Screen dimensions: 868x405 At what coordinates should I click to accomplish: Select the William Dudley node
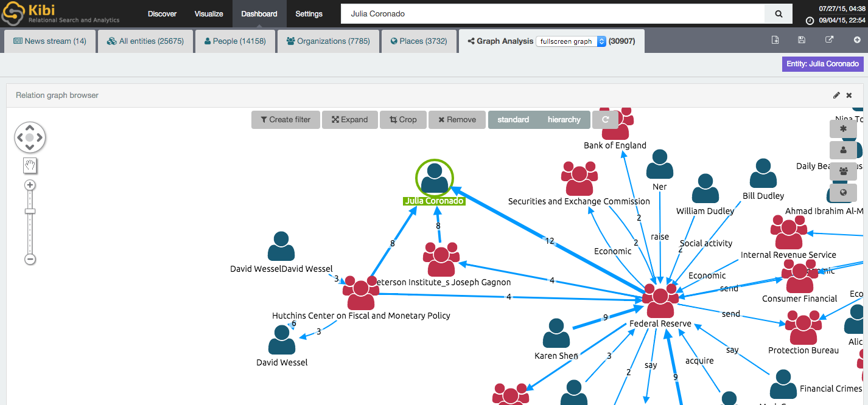705,189
